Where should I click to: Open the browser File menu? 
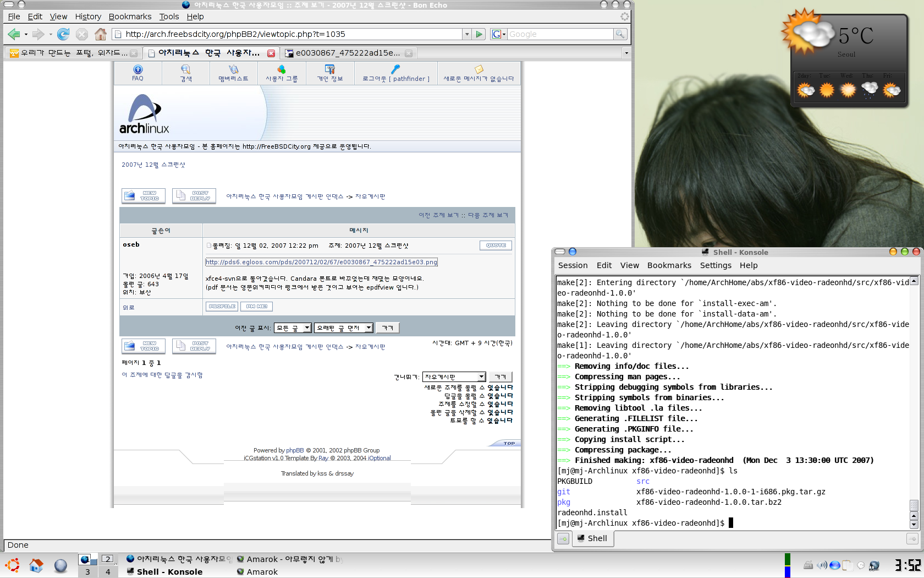point(14,17)
